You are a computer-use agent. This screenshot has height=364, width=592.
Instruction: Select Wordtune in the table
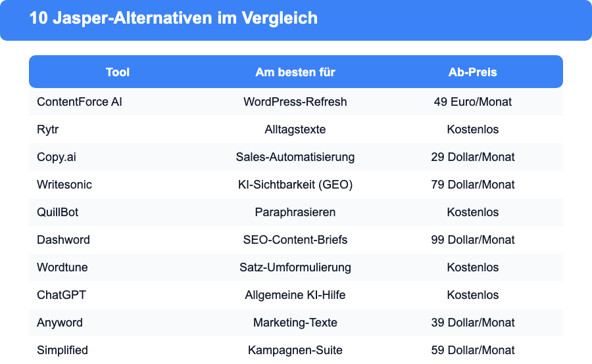pyautogui.click(x=62, y=267)
